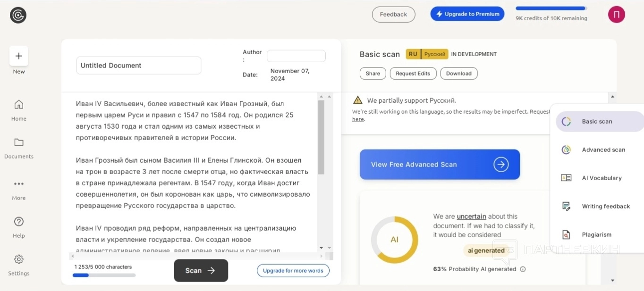The width and height of the screenshot is (644, 291).
Task: Open the More options ellipsis
Action: click(x=19, y=184)
